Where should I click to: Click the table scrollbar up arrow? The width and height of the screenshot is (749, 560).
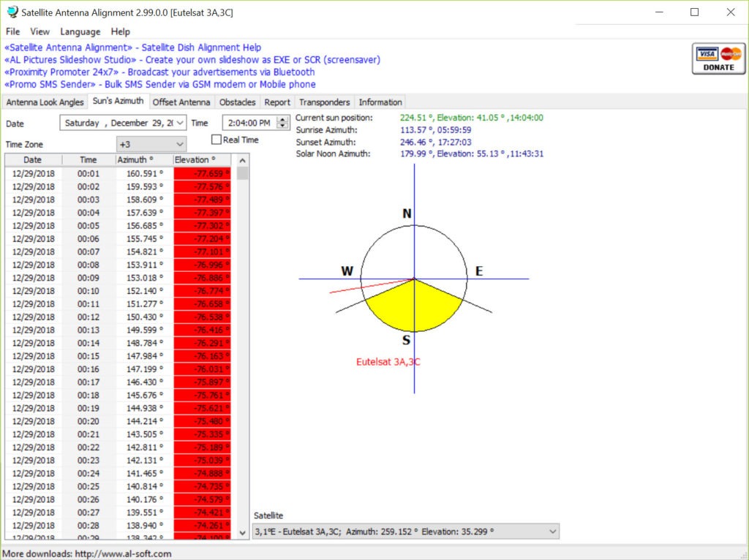[243, 160]
